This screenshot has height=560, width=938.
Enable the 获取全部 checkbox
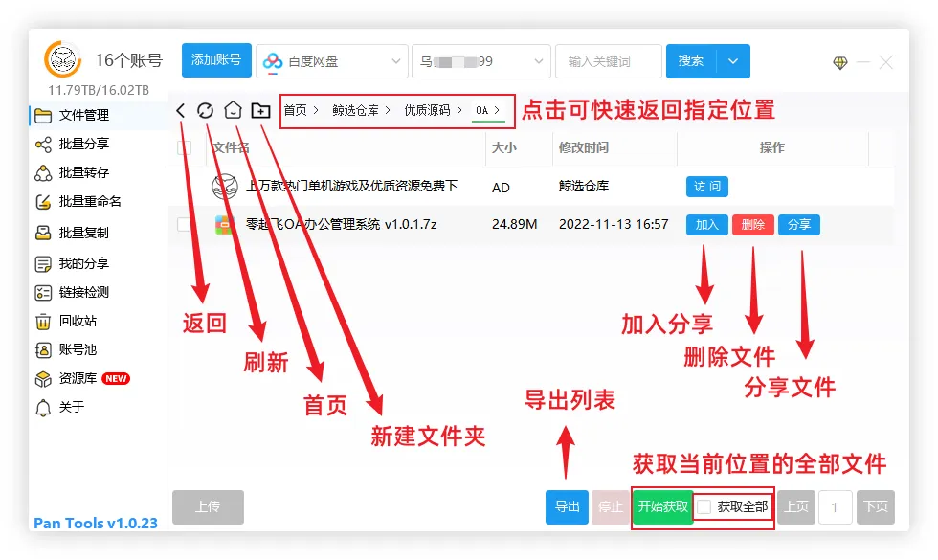(x=705, y=508)
